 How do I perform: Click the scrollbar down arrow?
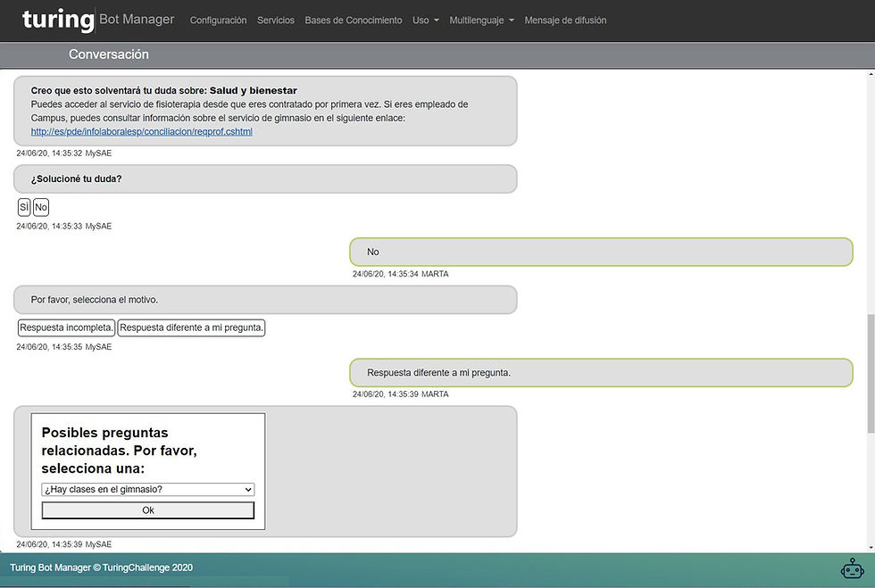tap(871, 548)
